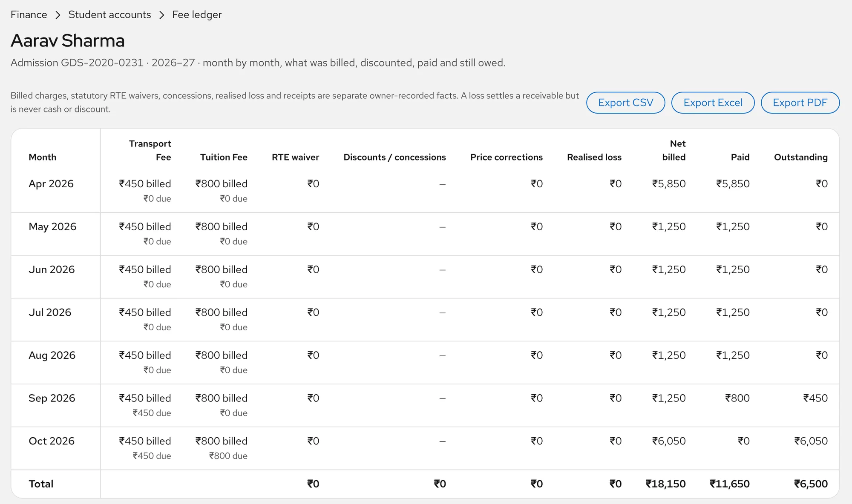Click the RTE waiver column header
Image resolution: width=852 pixels, height=504 pixels.
[x=295, y=157]
